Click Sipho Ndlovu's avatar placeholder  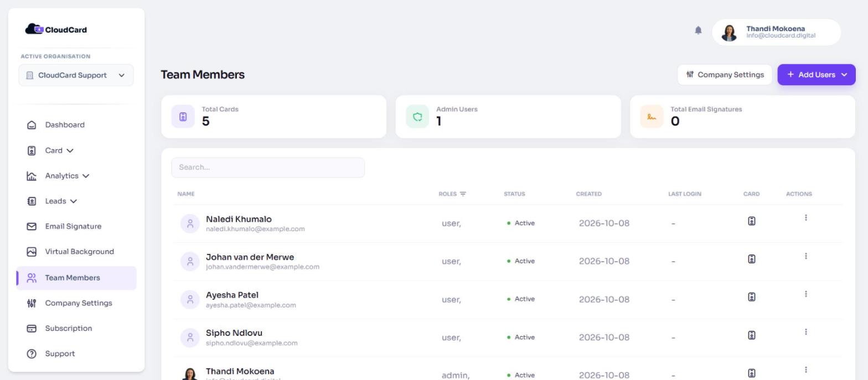click(x=190, y=337)
